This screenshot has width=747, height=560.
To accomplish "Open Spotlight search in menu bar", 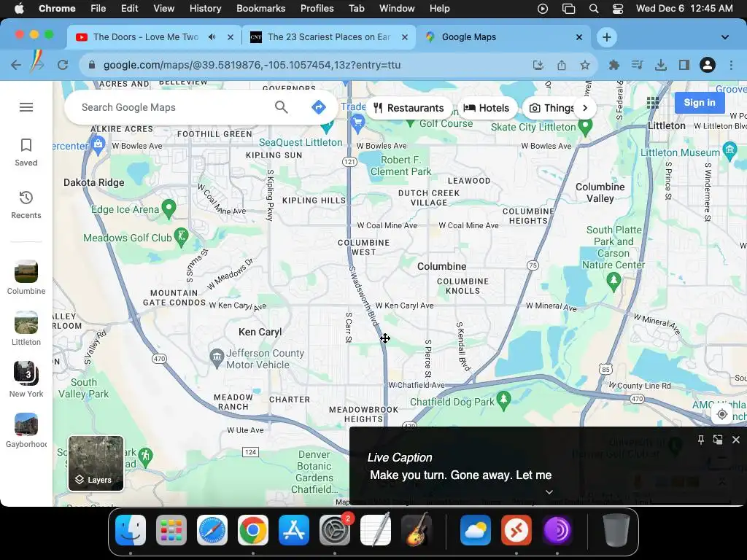I will (594, 9).
